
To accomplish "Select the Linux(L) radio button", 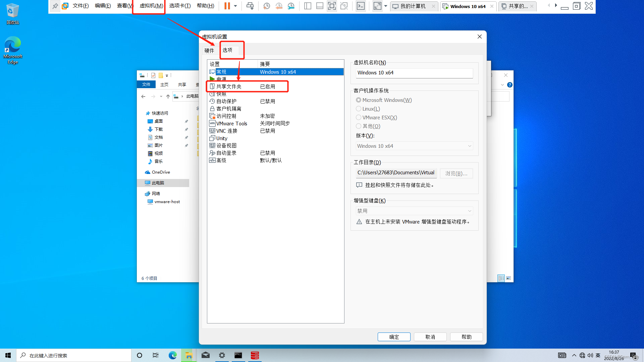I will coord(359,109).
